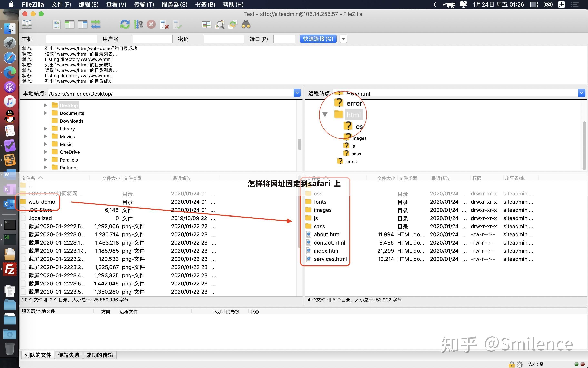The image size is (588, 368).
Task: Open the 传输 (T) menu
Action: coord(144,4)
